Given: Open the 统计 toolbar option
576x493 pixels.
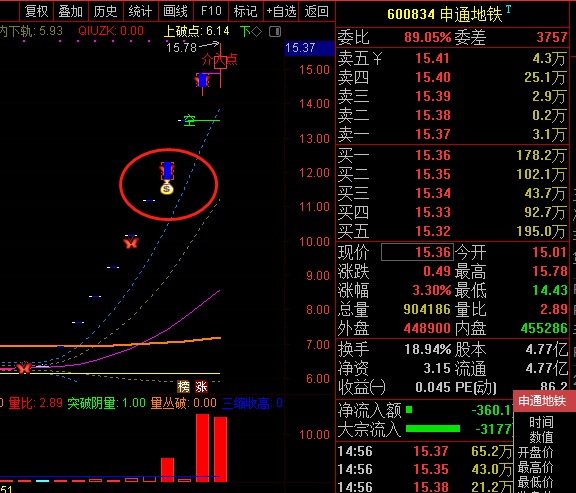Looking at the screenshot, I should click(x=140, y=11).
